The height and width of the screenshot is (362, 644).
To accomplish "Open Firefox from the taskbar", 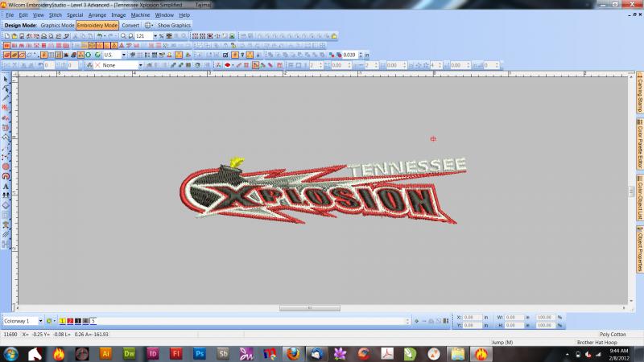I will point(293,354).
